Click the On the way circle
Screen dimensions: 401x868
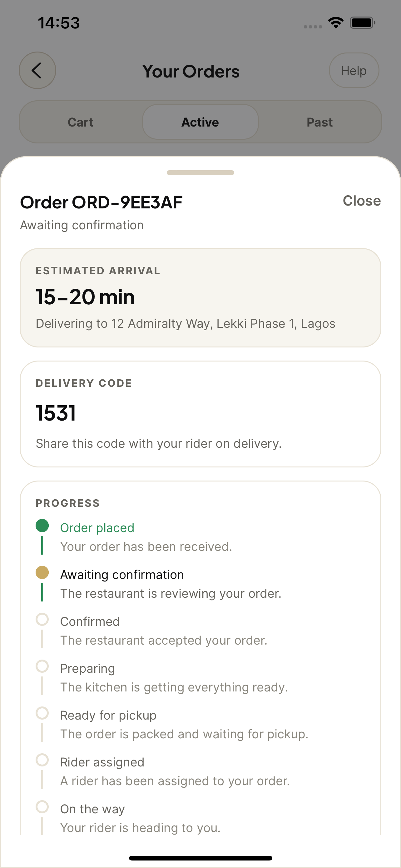(x=42, y=806)
